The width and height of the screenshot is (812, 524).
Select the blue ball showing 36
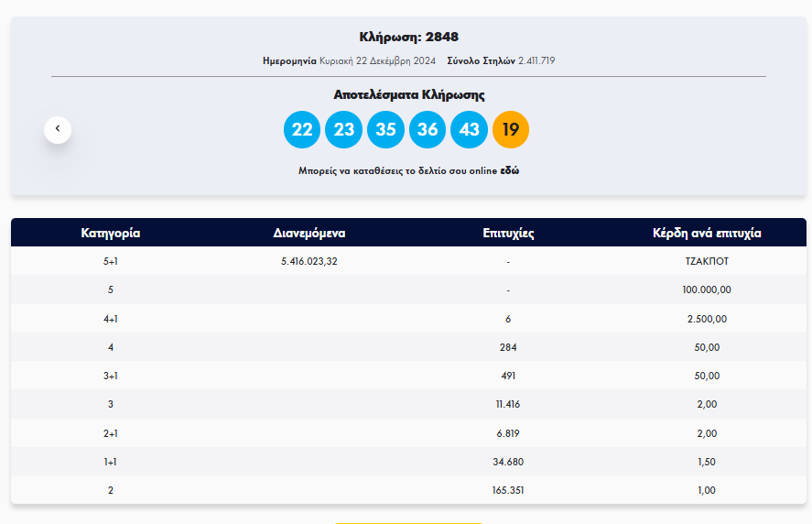(x=428, y=129)
